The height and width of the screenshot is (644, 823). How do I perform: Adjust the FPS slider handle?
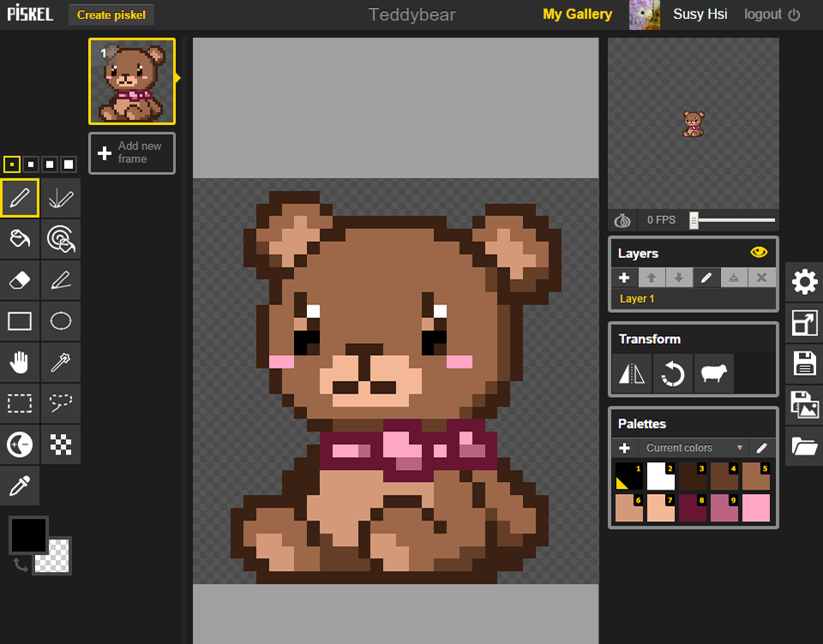(694, 220)
